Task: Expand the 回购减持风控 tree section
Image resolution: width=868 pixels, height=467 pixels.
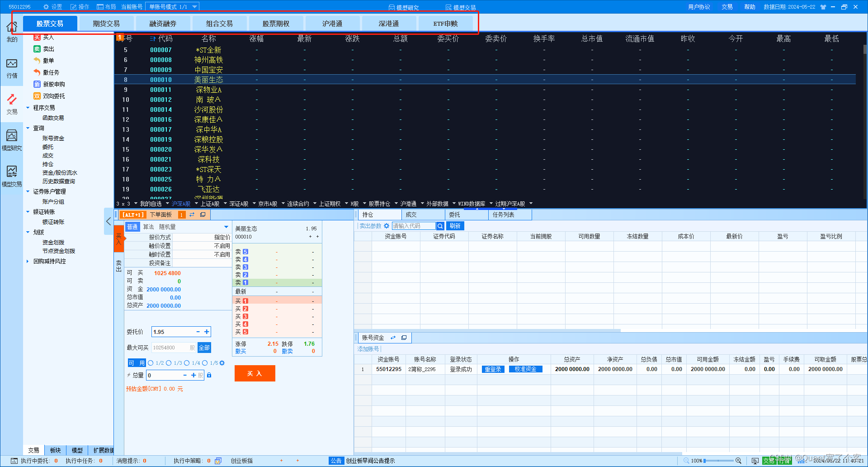Action: tap(28, 261)
